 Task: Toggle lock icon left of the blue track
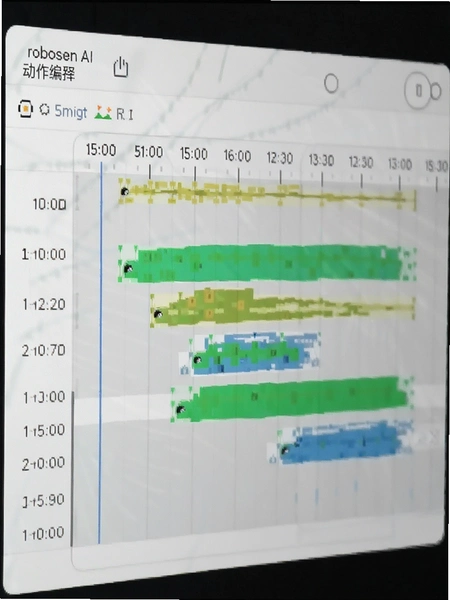[272, 458]
